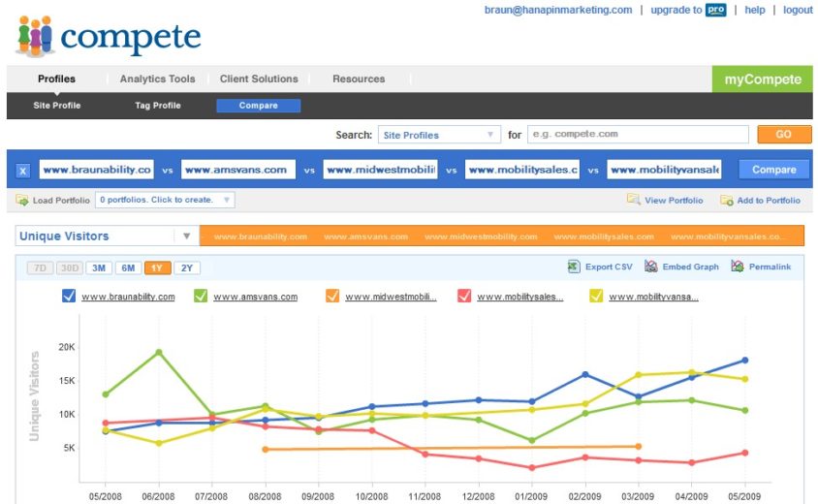818x504 pixels.
Task: Open the Site Profiles search dropdown
Action: [x=439, y=135]
